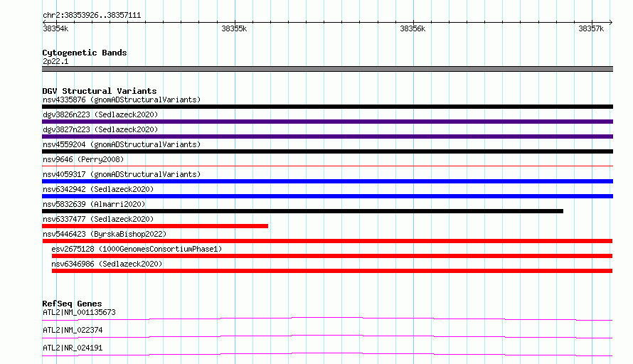Click the gray 2p22.1 cytogenetic band bar
Viewport: 633px width, 364px height.
click(x=327, y=69)
